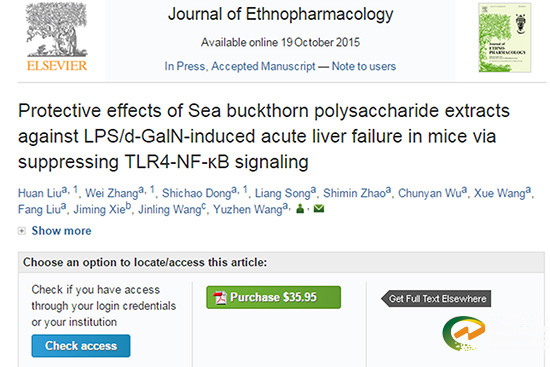
Task: Expand the Show more plus icon
Action: [22, 231]
